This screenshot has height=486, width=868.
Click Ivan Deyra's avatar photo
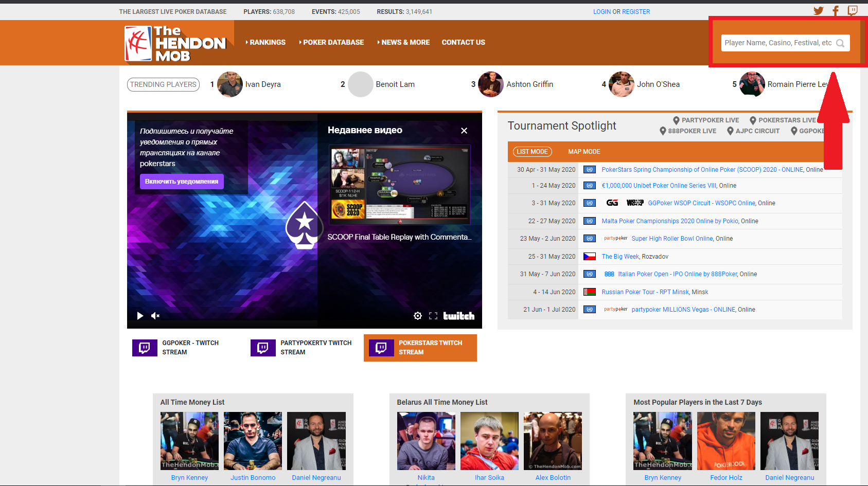230,84
